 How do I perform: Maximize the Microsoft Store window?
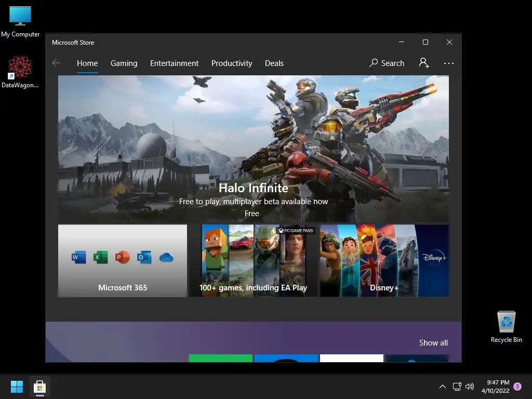[x=425, y=42]
